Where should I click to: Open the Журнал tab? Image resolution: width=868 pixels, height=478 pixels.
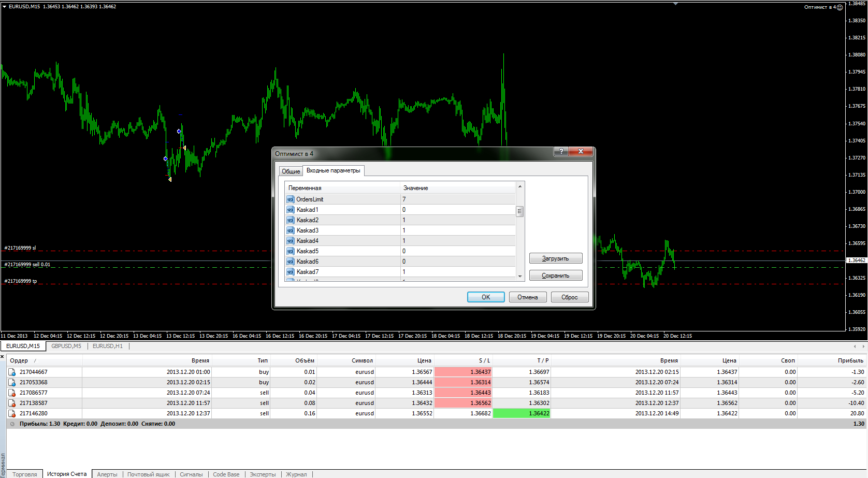click(x=296, y=474)
